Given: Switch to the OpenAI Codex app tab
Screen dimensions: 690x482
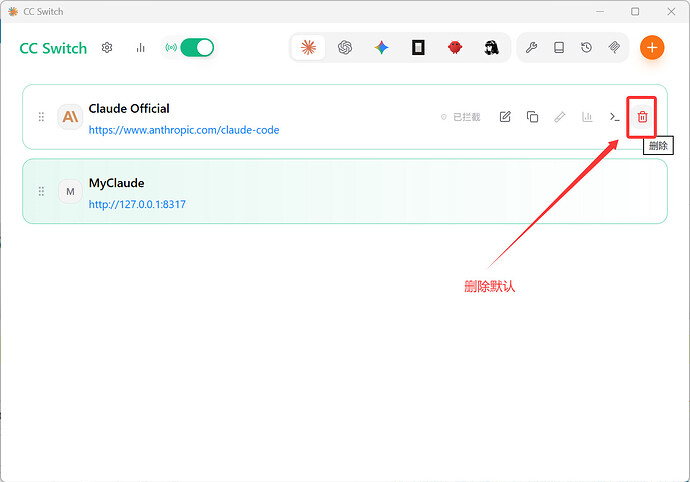Looking at the screenshot, I should coord(345,47).
